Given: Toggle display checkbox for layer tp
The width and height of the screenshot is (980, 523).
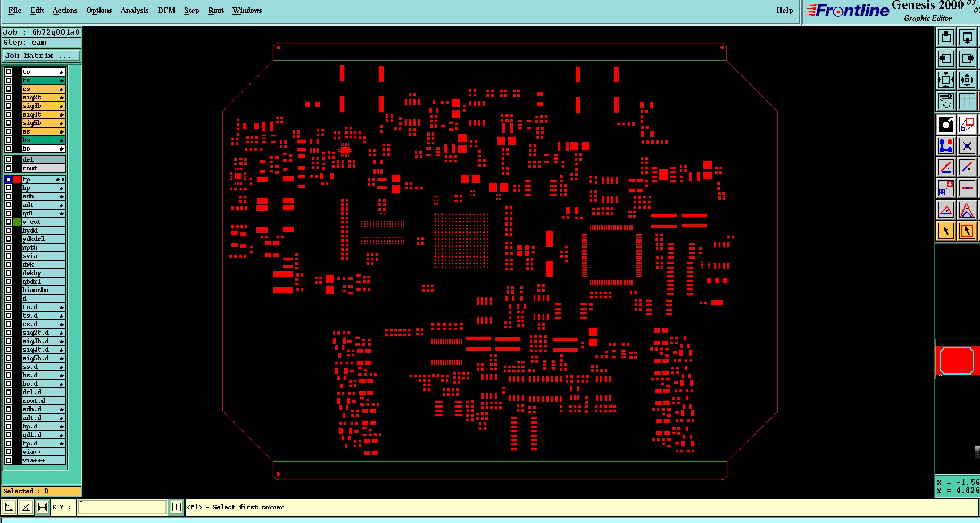Looking at the screenshot, I should tap(9, 179).
